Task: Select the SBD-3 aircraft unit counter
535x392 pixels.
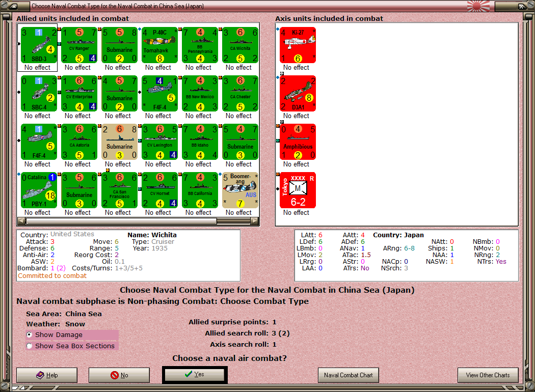Action: 39,45
